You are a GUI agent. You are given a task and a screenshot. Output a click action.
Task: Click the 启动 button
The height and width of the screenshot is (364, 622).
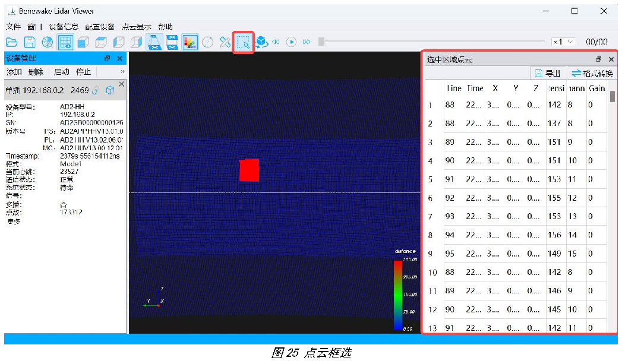pyautogui.click(x=61, y=72)
